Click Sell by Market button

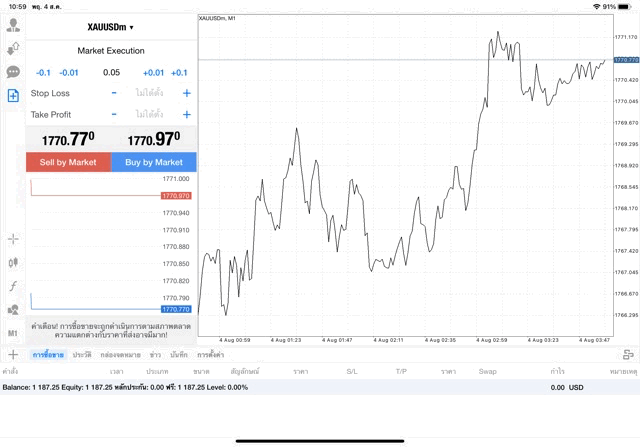coord(68,162)
